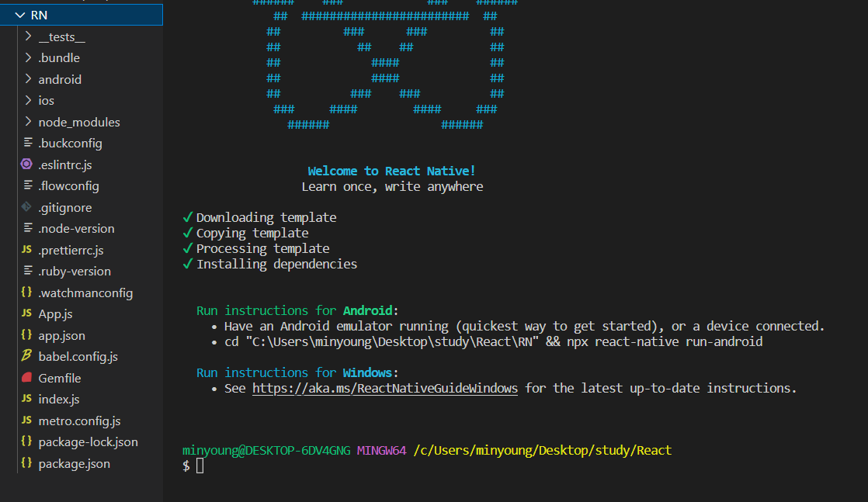Click the ESLint icon beside .eslintrc.js

[26, 164]
